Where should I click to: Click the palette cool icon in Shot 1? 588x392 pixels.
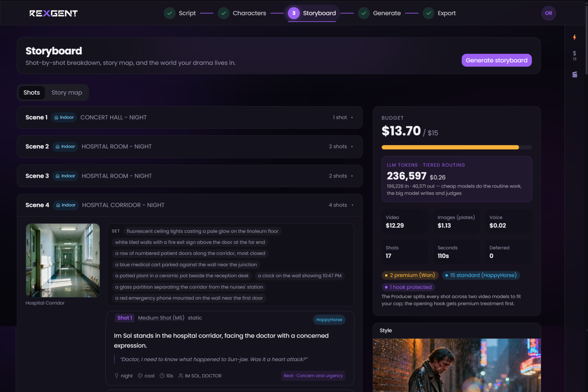pyautogui.click(x=140, y=376)
